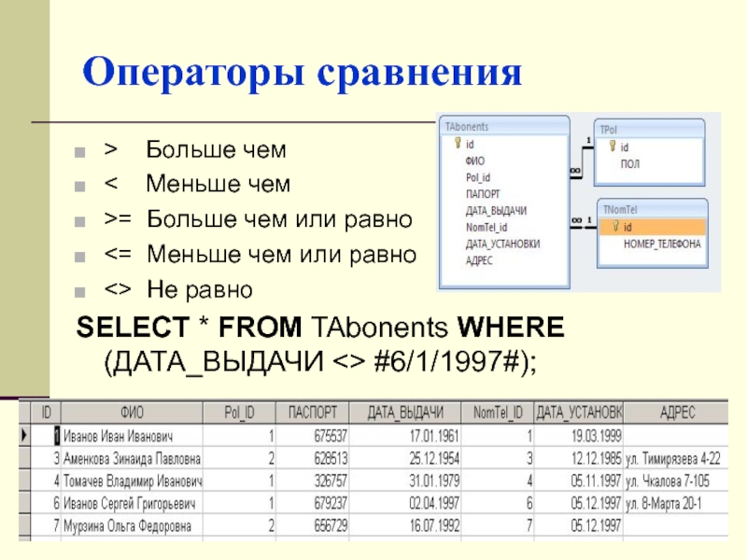The height and width of the screenshot is (560, 747).
Task: Click the cell 'Мурзина Ольга Федоровна'
Action: (x=132, y=525)
